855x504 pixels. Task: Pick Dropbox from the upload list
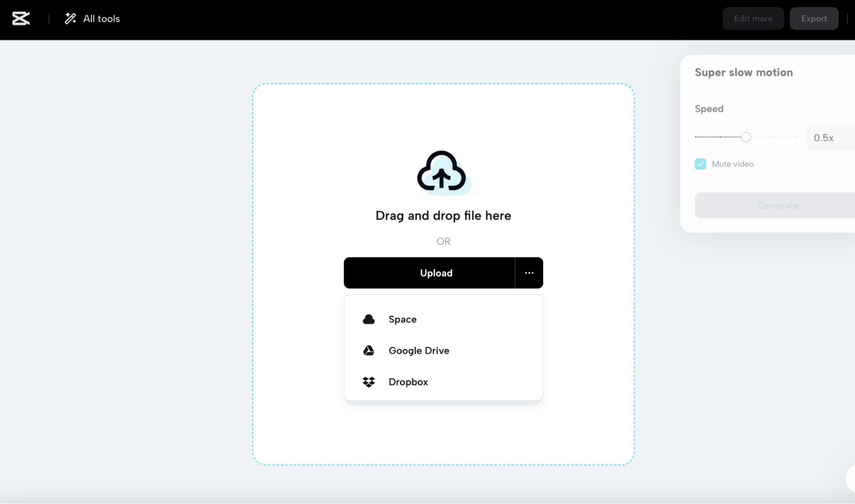408,382
